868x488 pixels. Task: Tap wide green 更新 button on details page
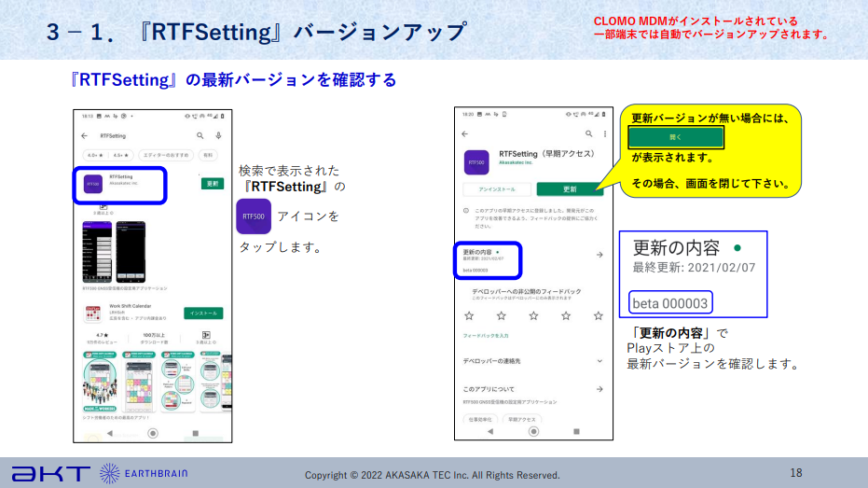[570, 189]
